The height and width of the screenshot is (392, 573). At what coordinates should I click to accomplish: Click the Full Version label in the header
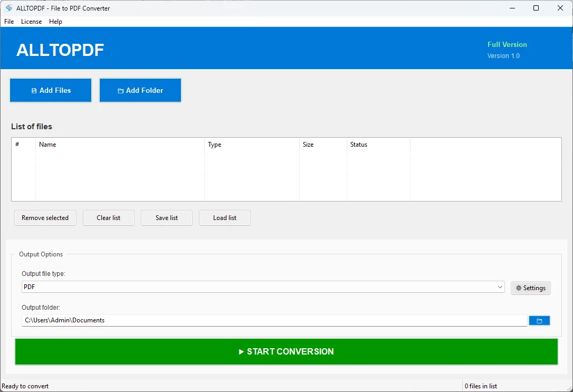507,44
